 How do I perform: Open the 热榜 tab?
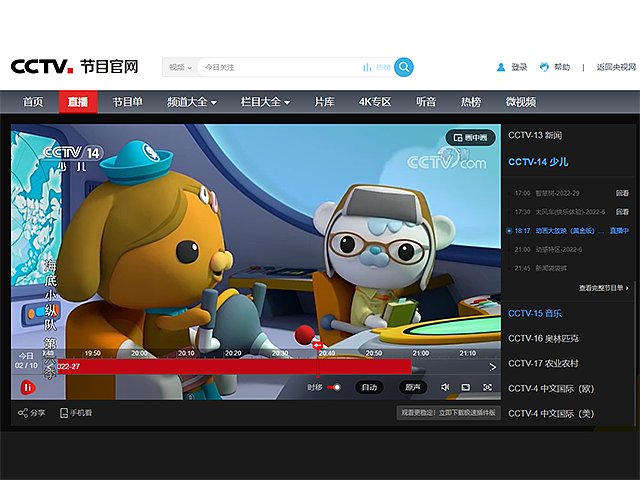click(471, 102)
